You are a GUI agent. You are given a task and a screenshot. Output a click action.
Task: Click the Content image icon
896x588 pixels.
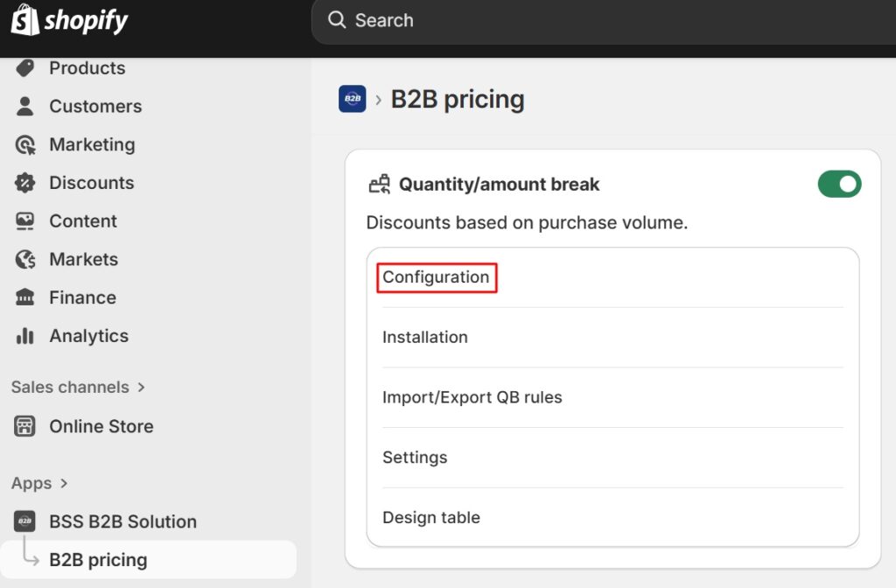pos(25,221)
